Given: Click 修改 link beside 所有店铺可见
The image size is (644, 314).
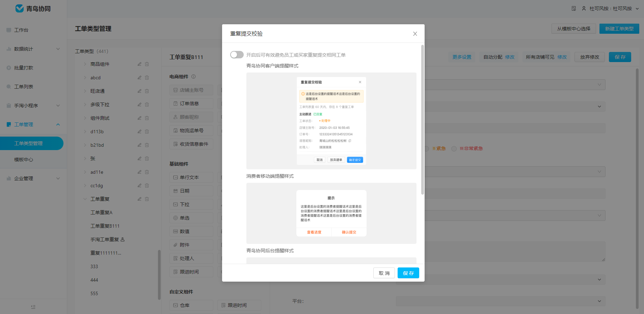Looking at the screenshot, I should [x=562, y=57].
